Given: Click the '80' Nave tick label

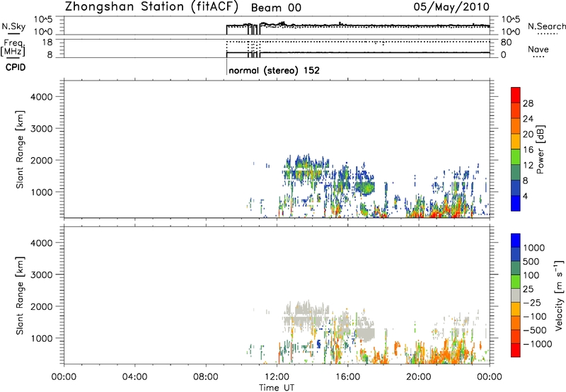Looking at the screenshot, I should pyautogui.click(x=506, y=42).
